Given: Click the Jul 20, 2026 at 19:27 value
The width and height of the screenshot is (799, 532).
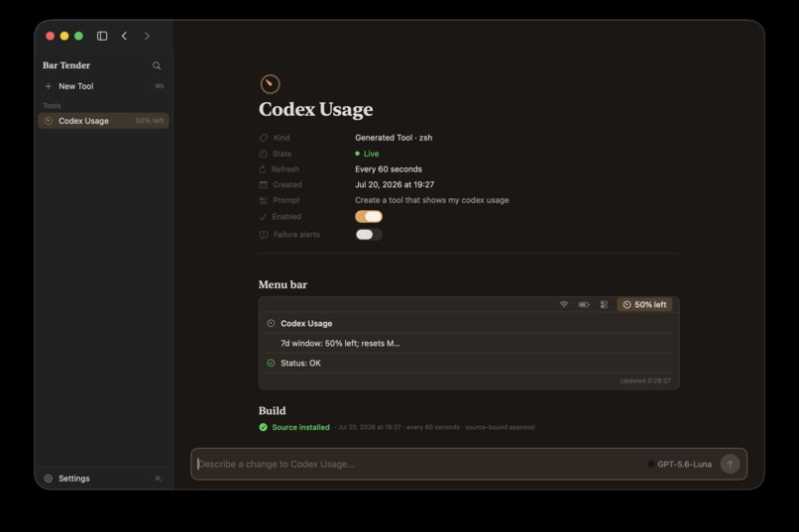Looking at the screenshot, I should [x=395, y=185].
